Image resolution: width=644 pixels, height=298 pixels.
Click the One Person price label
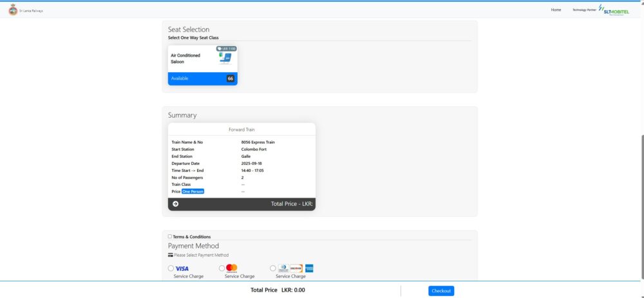[x=193, y=191]
